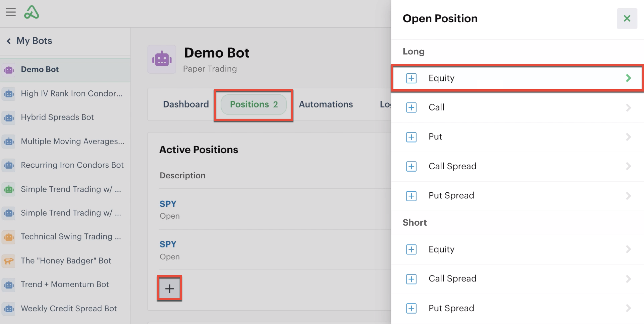
Task: Choose Short Equity position type
Action: 517,249
